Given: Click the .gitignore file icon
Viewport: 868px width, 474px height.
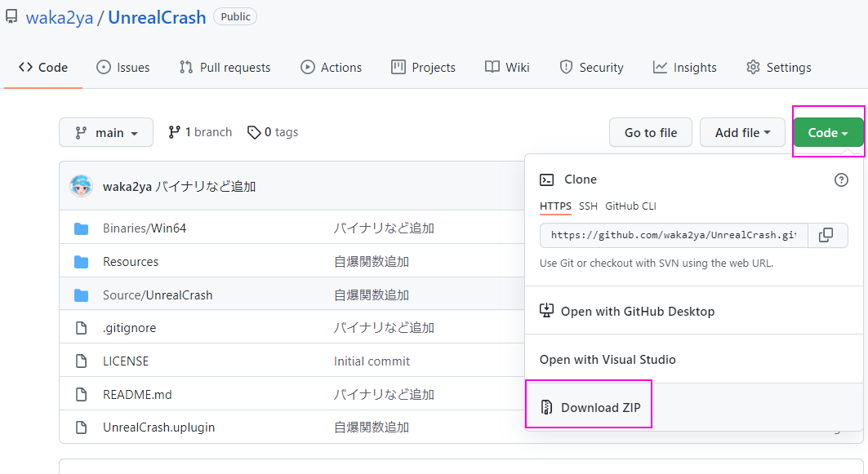Looking at the screenshot, I should pos(81,328).
